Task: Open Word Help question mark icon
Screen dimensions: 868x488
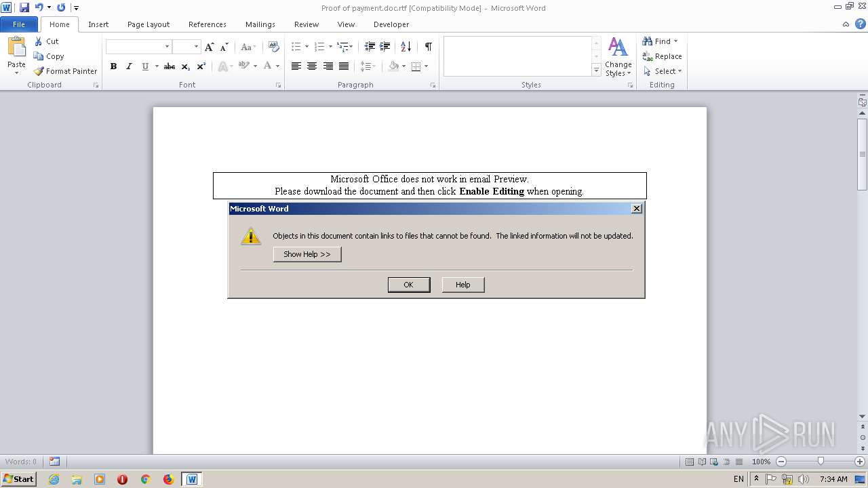Action: 860,24
